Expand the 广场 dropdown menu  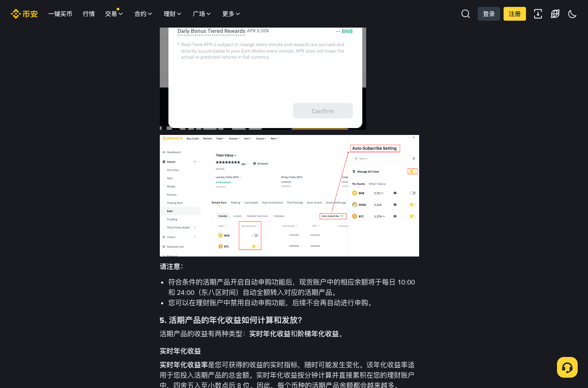(202, 14)
